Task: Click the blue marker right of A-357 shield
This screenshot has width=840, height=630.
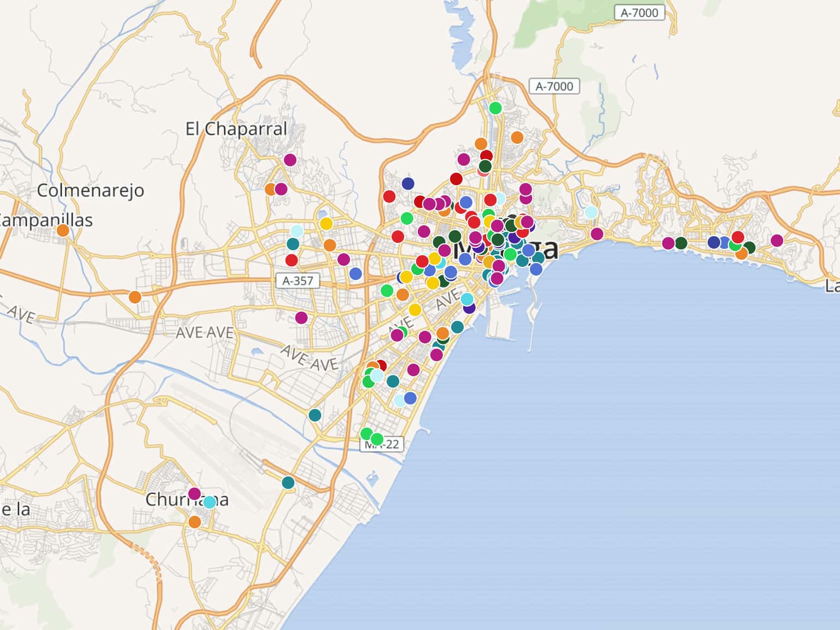Action: coord(355,273)
